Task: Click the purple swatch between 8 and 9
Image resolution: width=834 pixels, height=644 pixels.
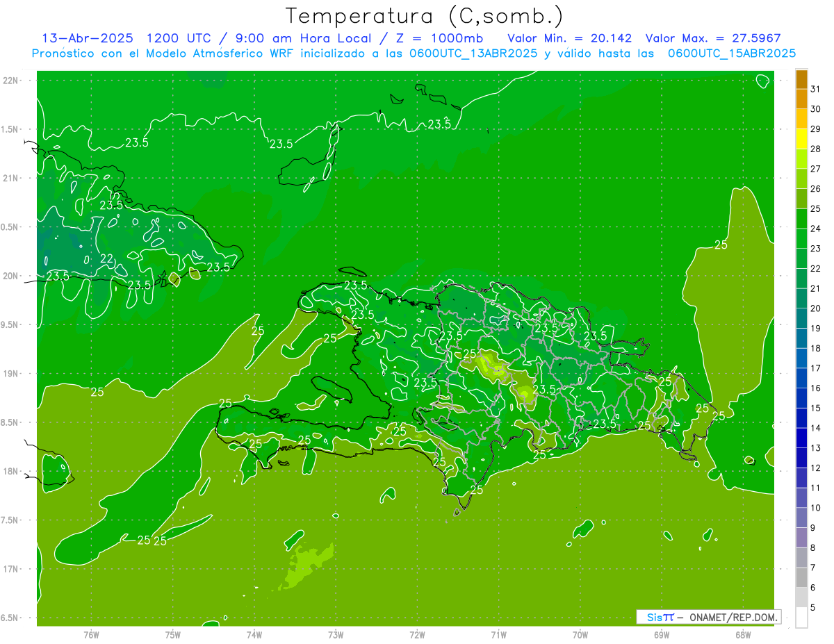Action: point(801,538)
